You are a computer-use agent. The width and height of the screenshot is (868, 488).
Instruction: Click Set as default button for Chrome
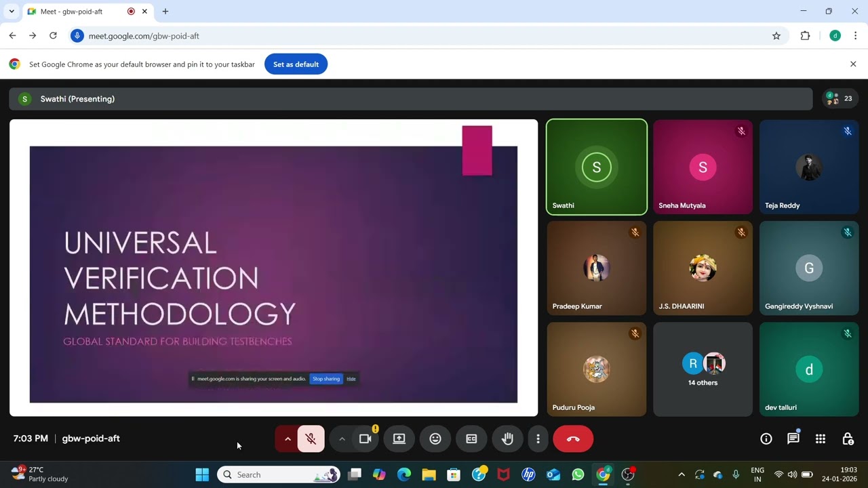296,64
